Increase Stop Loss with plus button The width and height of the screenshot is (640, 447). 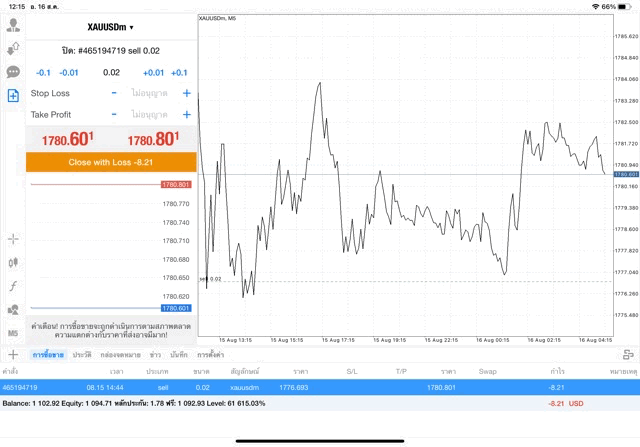click(186, 93)
